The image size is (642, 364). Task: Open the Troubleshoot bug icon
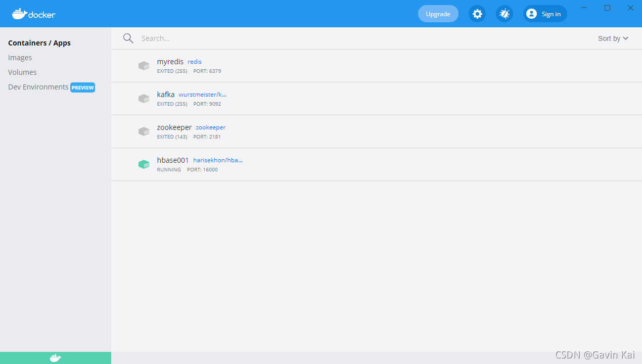[x=504, y=14]
